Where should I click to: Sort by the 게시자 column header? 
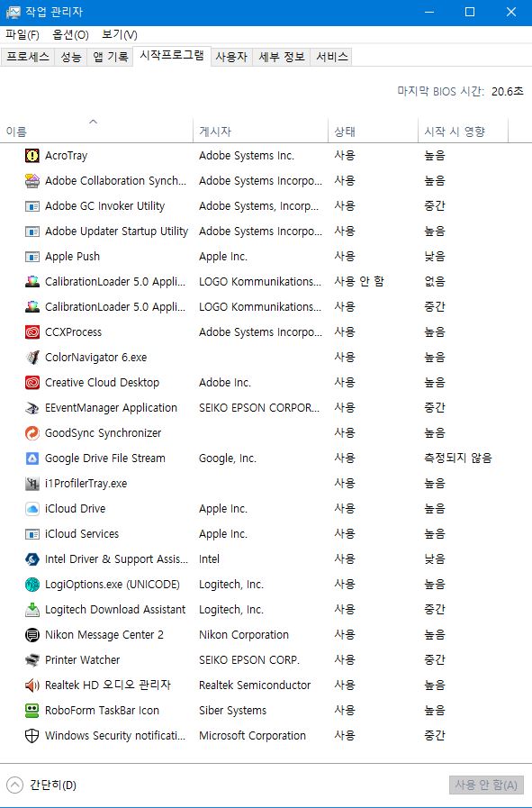(x=260, y=132)
